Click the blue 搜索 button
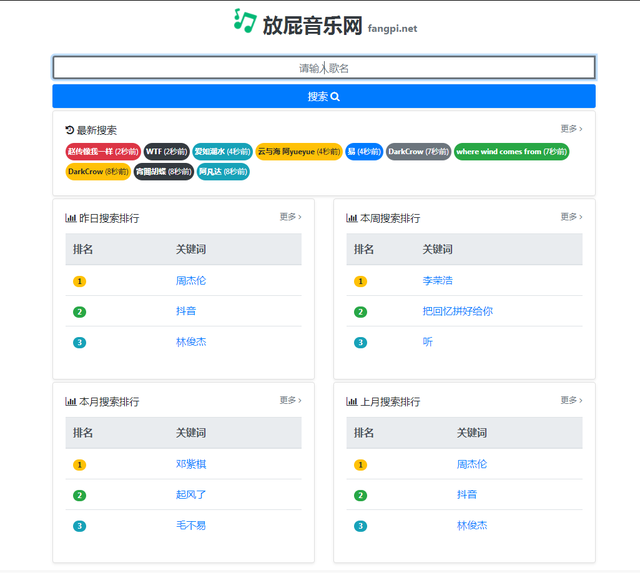The width and height of the screenshot is (640, 573). [324, 97]
